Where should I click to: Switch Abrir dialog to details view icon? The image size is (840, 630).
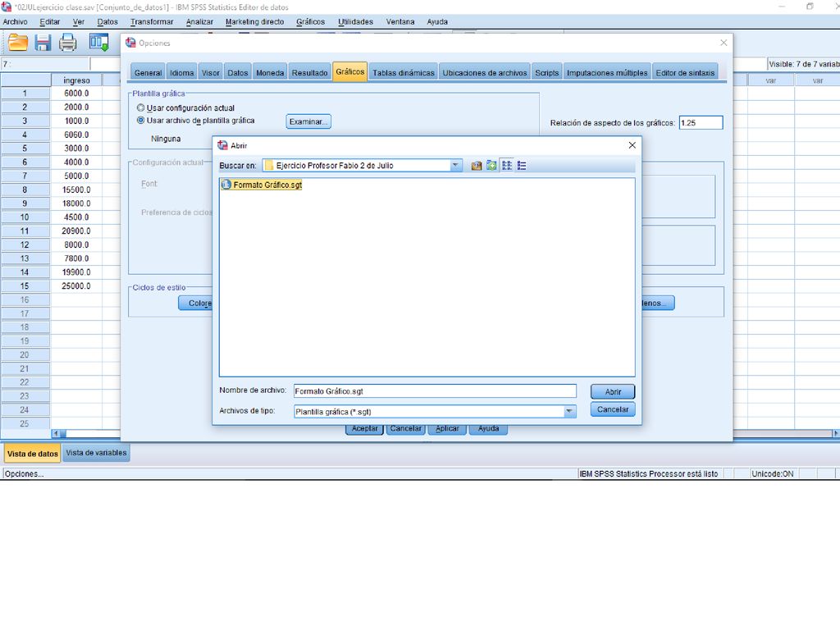click(x=522, y=166)
